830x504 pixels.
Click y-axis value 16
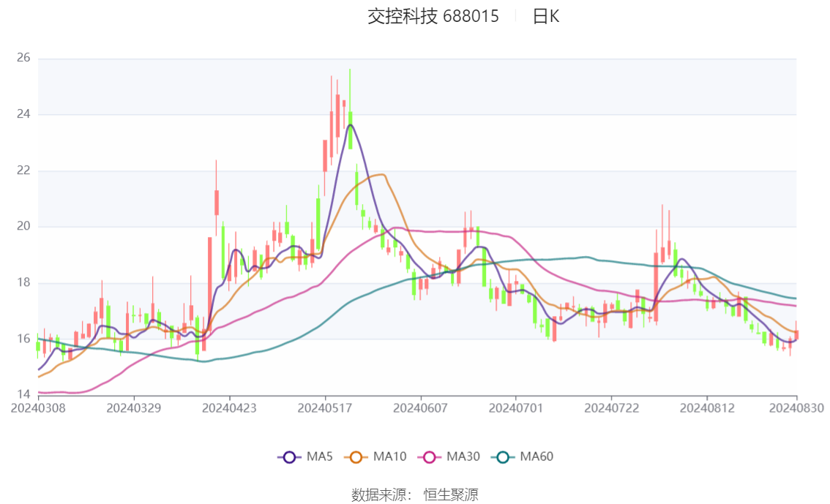tap(23, 339)
